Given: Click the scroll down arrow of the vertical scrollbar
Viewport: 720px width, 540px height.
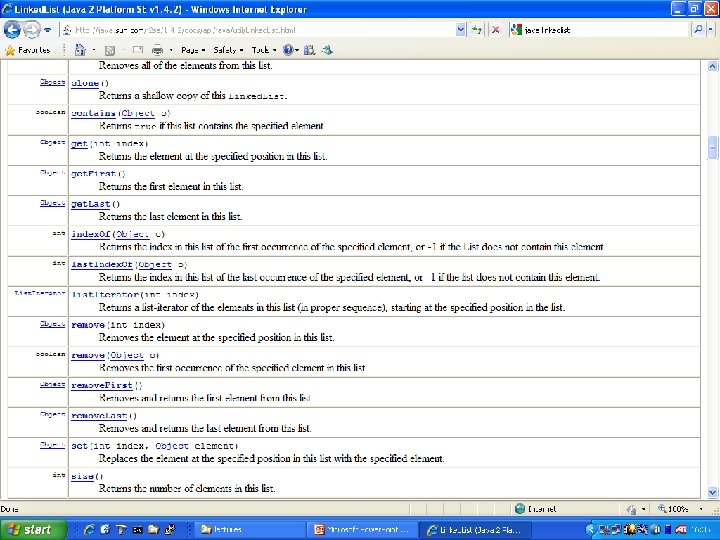Looking at the screenshot, I should click(x=712, y=493).
